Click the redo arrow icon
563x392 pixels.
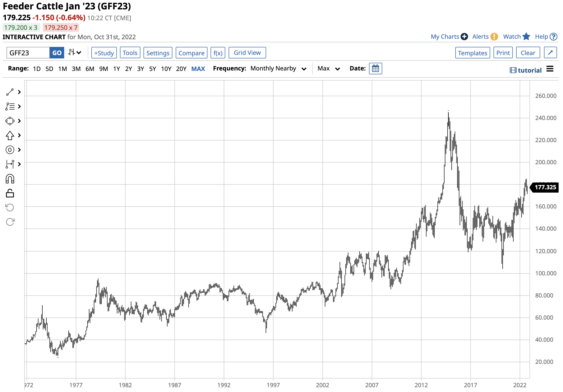click(x=10, y=222)
